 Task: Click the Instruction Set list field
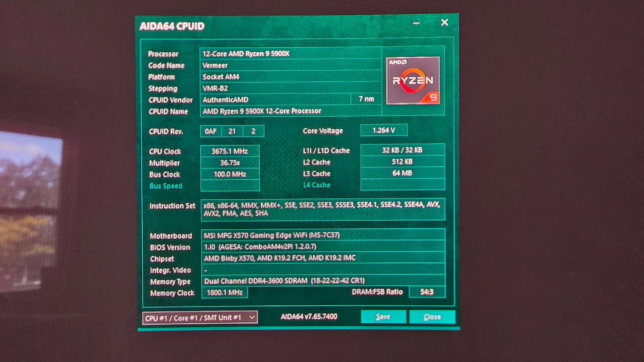point(323,209)
